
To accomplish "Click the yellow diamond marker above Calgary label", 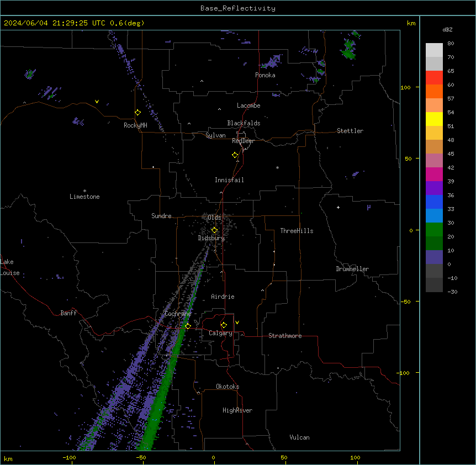I will 224,325.
